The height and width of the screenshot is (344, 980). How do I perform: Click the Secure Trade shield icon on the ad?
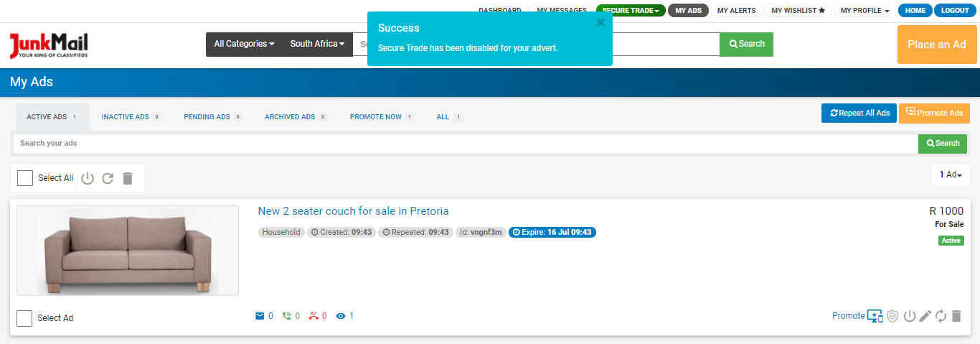click(x=892, y=316)
